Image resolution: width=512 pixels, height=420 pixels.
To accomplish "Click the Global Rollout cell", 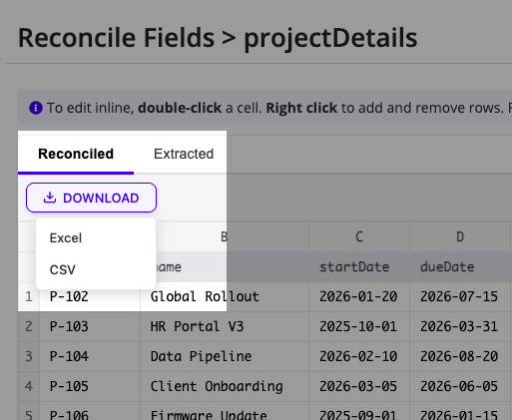I will click(225, 296).
